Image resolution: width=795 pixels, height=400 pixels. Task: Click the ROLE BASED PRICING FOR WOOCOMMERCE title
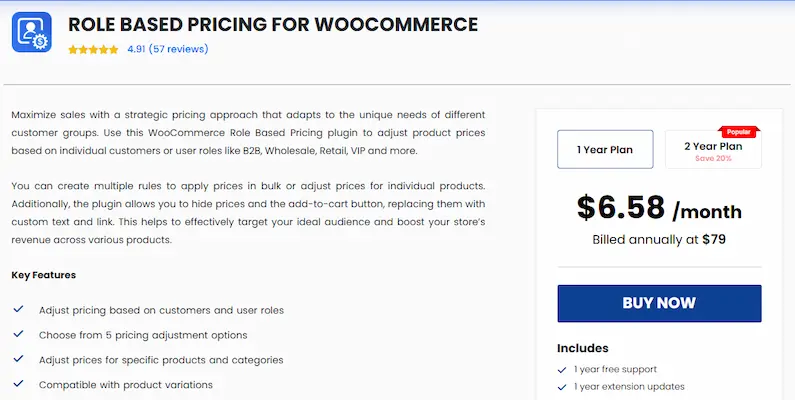[x=272, y=24]
